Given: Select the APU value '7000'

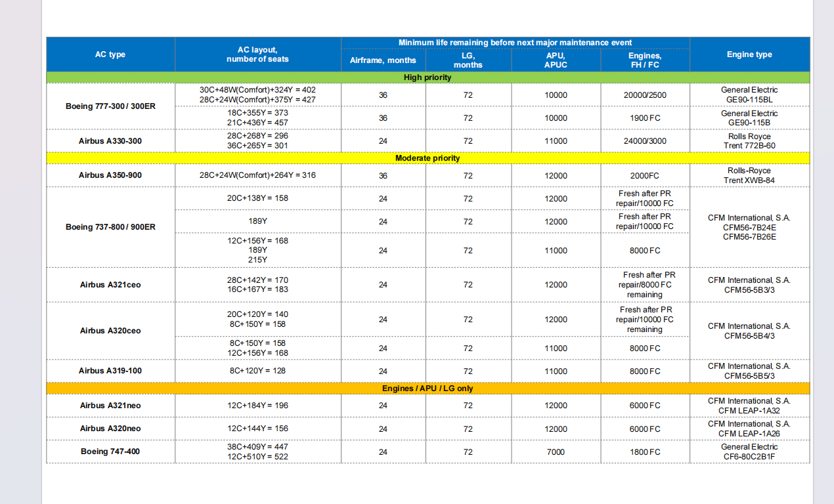Looking at the screenshot, I should 556,452.
